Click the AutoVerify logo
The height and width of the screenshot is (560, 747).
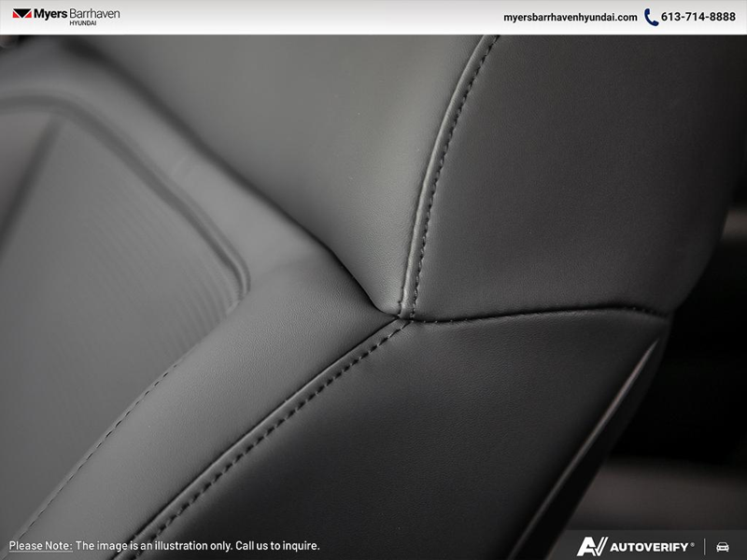coord(635,546)
